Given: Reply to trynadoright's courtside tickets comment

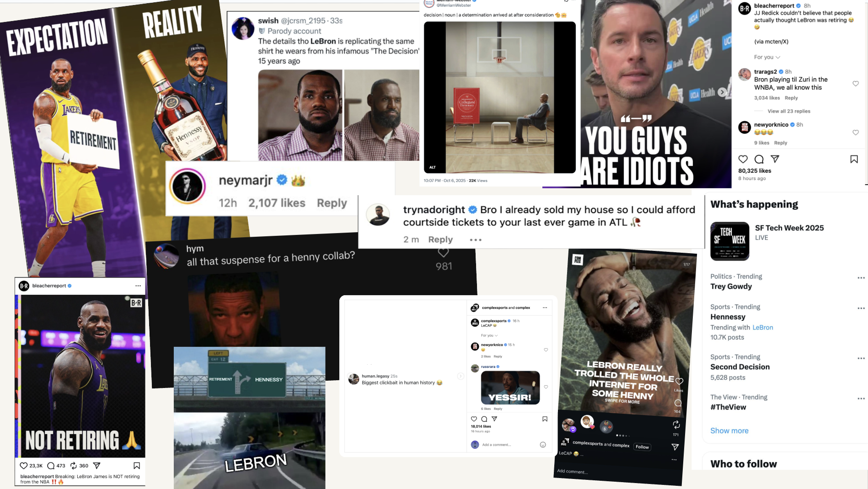Looking at the screenshot, I should 440,239.
